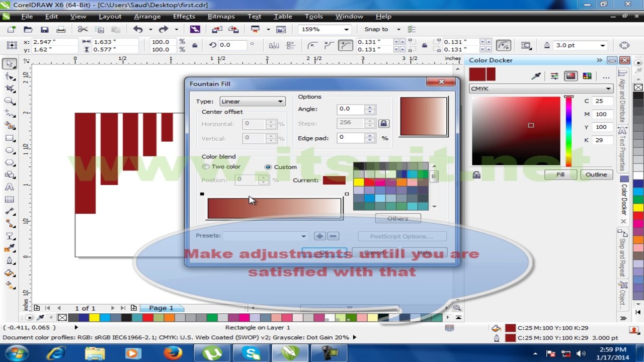Select the Pick tool in the toolbox
The width and height of the screenshot is (644, 362).
pyautogui.click(x=10, y=64)
